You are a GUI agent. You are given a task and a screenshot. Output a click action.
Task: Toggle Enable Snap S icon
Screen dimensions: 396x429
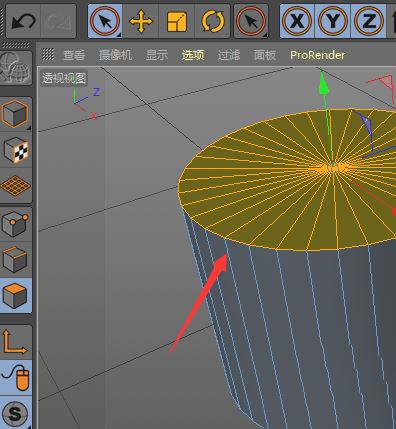[15, 413]
